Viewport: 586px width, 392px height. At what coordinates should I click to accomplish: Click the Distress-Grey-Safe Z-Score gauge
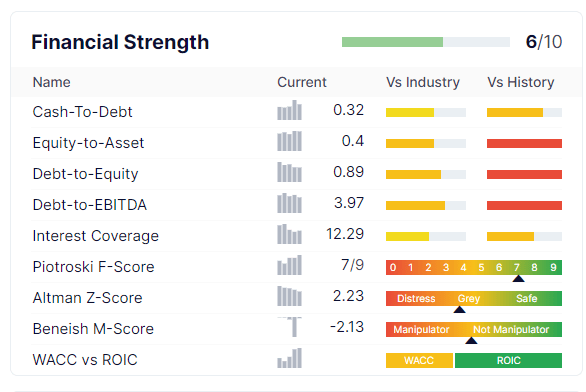[x=474, y=299]
